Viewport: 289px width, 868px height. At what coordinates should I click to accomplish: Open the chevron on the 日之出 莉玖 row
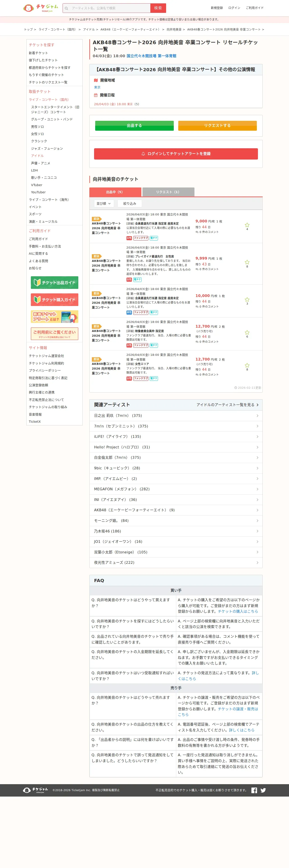click(257, 416)
